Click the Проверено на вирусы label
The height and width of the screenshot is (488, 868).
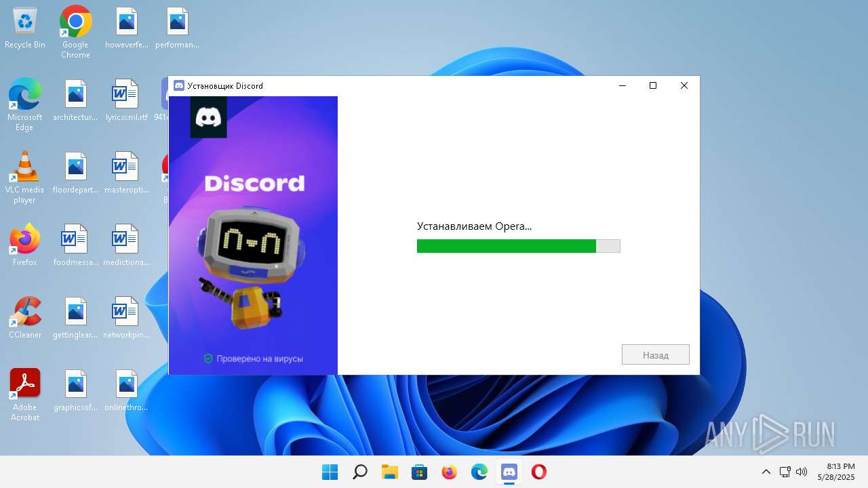254,359
